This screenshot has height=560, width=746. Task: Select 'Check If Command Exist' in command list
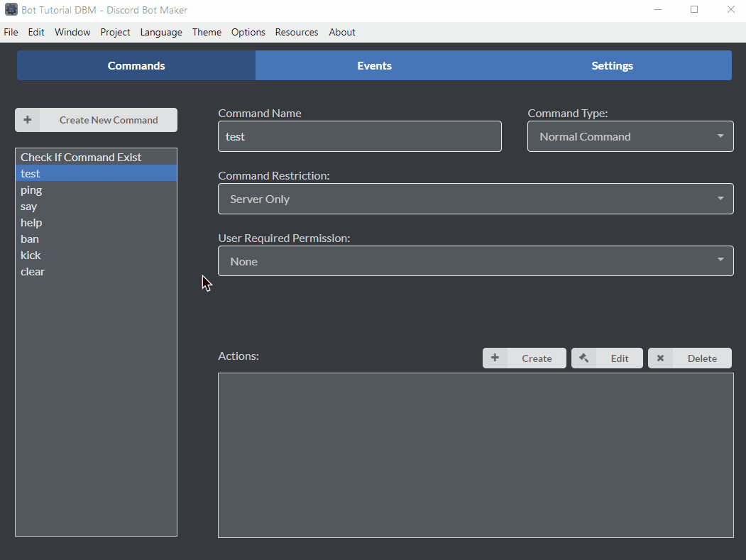[x=96, y=157]
